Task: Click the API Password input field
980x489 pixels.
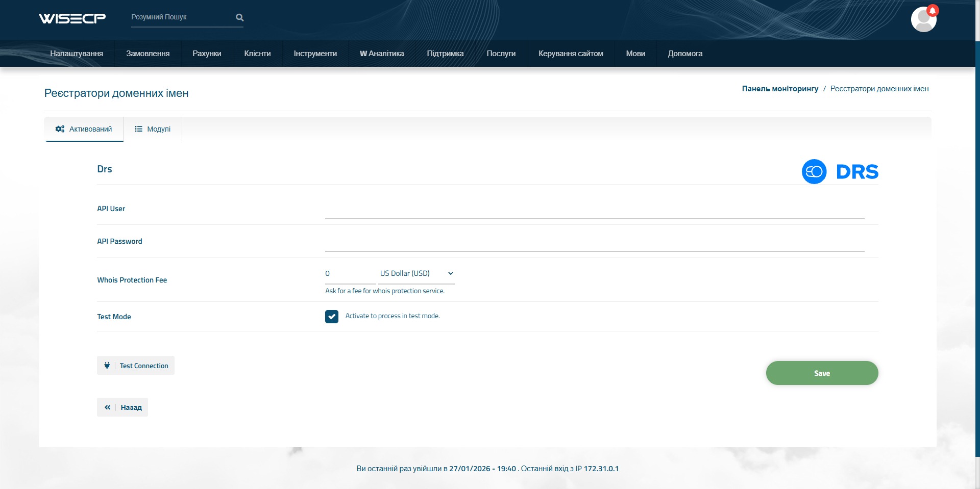Action: coord(594,243)
